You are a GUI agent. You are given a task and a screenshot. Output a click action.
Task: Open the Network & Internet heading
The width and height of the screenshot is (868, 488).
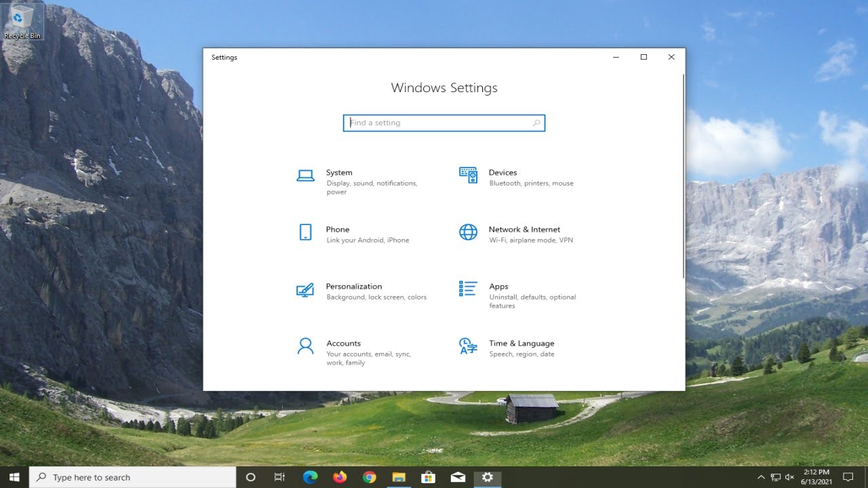tap(524, 230)
